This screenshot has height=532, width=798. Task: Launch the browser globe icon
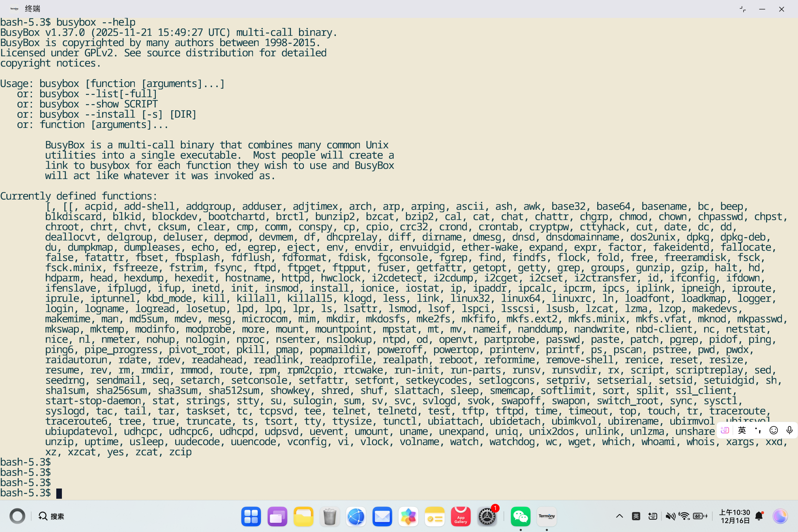pyautogui.click(x=356, y=516)
